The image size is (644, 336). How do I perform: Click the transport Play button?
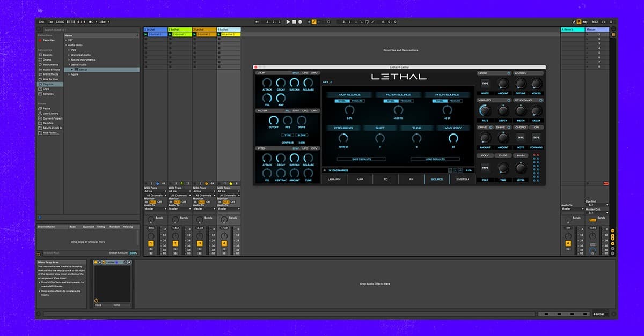(x=288, y=22)
